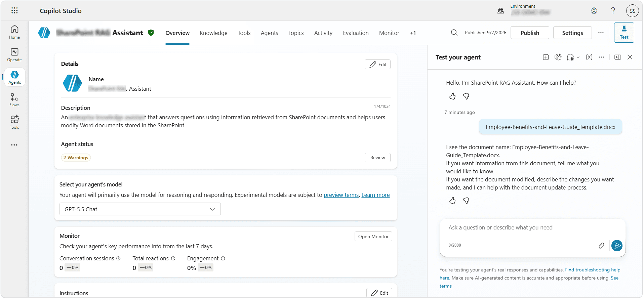
Task: Open the Tools tab
Action: pyautogui.click(x=244, y=33)
